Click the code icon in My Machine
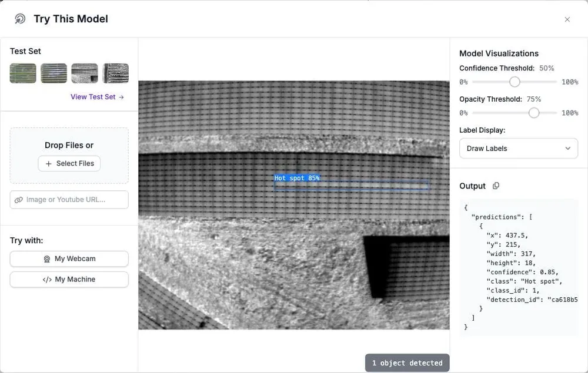 [x=47, y=280]
